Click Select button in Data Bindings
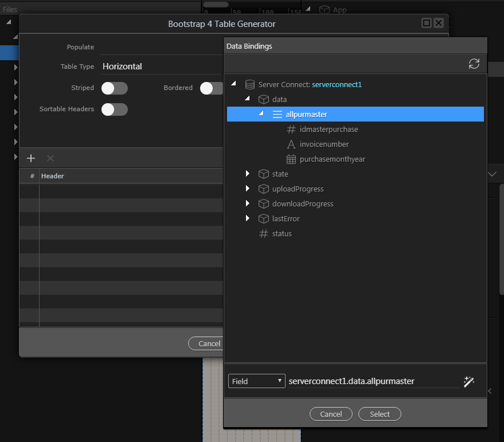504x442 pixels. pos(380,414)
